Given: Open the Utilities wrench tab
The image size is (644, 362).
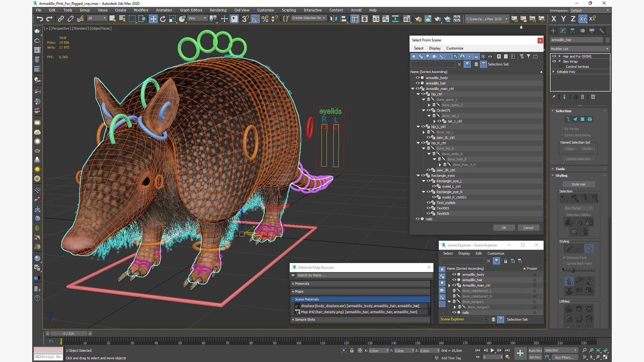Looking at the screenshot, I should coord(601,31).
